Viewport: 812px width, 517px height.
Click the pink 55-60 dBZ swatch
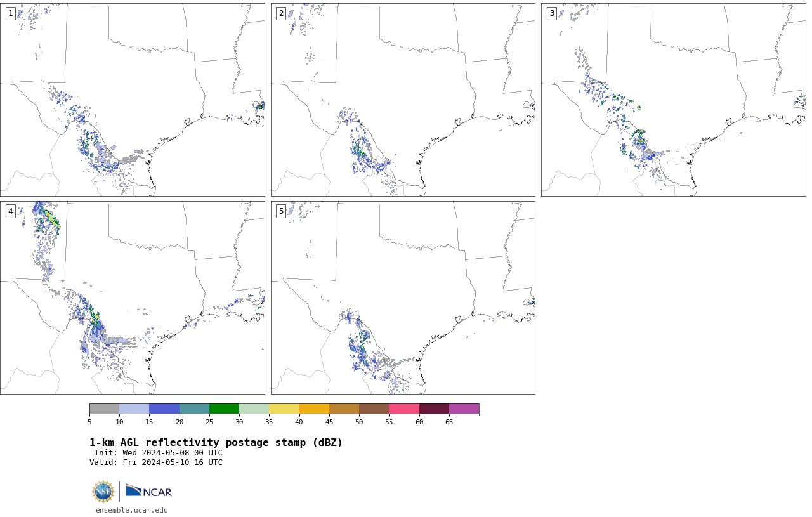404,409
